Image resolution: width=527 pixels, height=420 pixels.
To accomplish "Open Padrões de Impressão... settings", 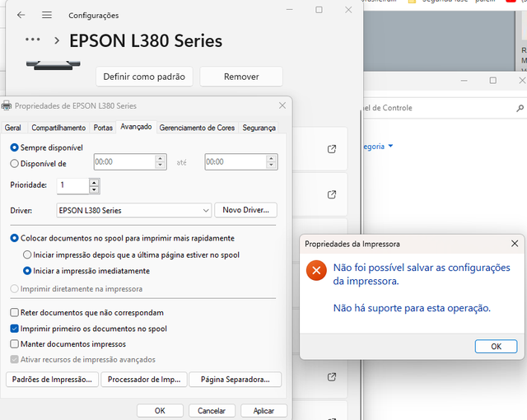I will (52, 380).
